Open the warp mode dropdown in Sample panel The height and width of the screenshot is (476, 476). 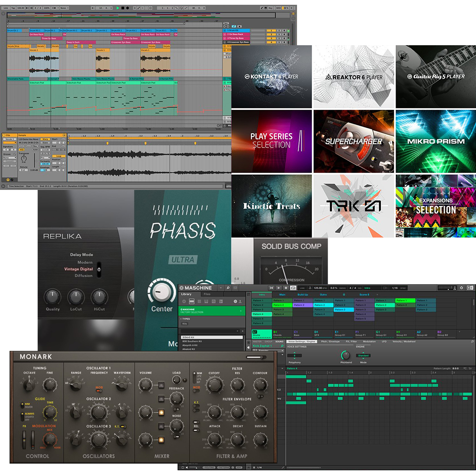click(45, 158)
